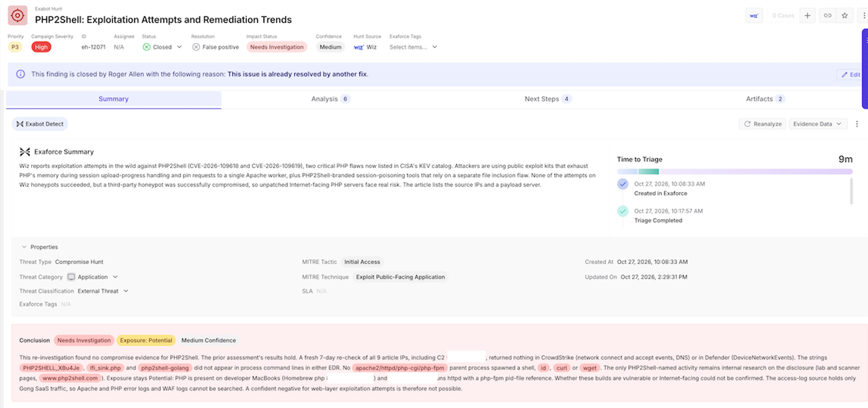
Task: Click the Edit button in banner
Action: tap(850, 75)
